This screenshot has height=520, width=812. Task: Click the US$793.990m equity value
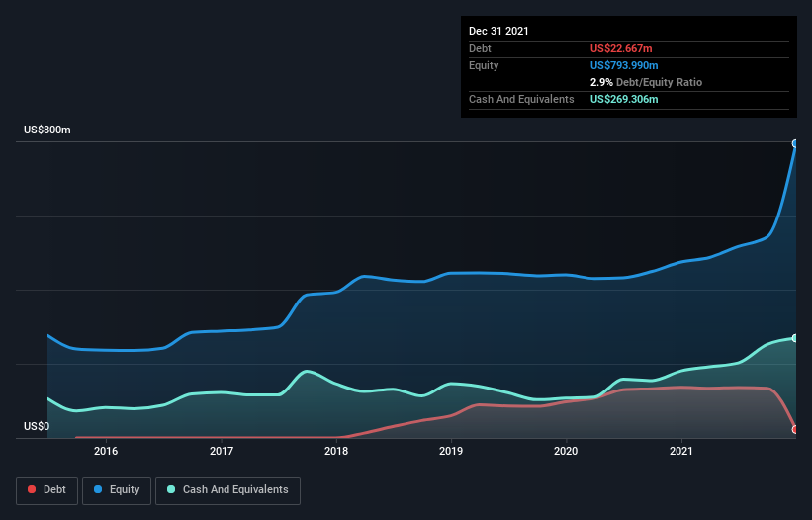click(x=624, y=65)
